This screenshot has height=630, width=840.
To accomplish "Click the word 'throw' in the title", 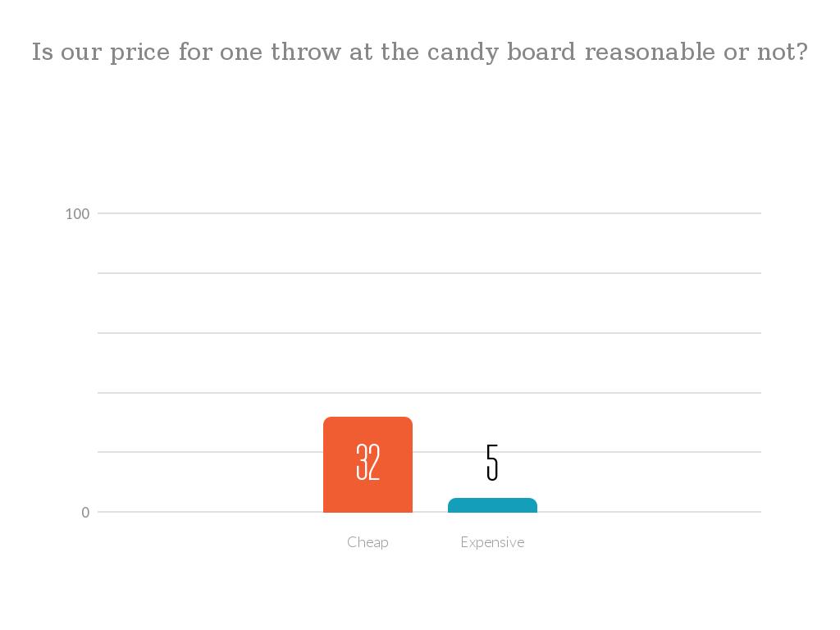I will [306, 52].
